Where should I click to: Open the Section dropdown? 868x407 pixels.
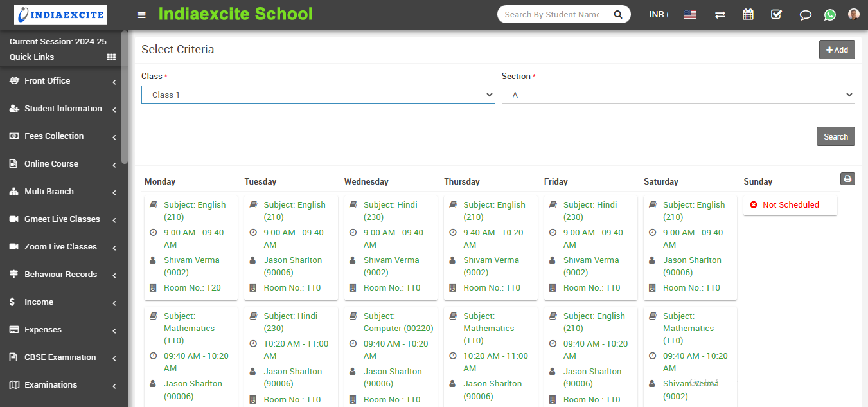click(678, 95)
